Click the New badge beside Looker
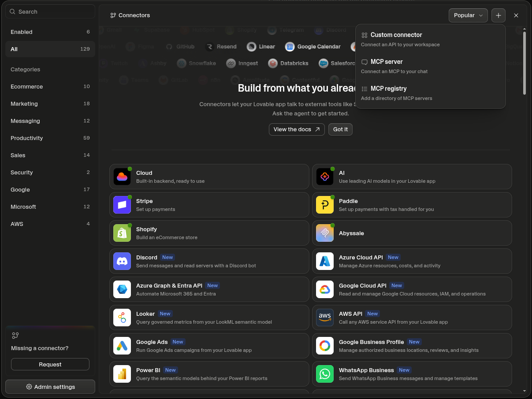The width and height of the screenshot is (532, 399). [x=165, y=314]
